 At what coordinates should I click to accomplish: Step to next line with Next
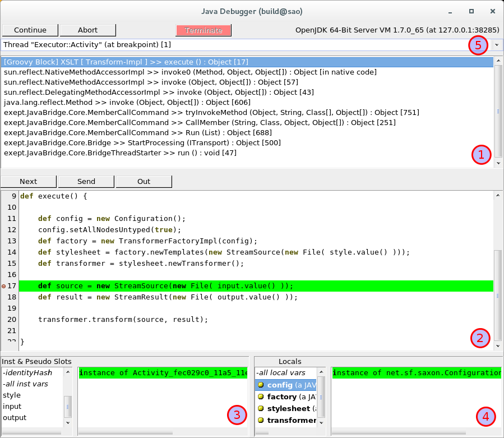point(29,181)
